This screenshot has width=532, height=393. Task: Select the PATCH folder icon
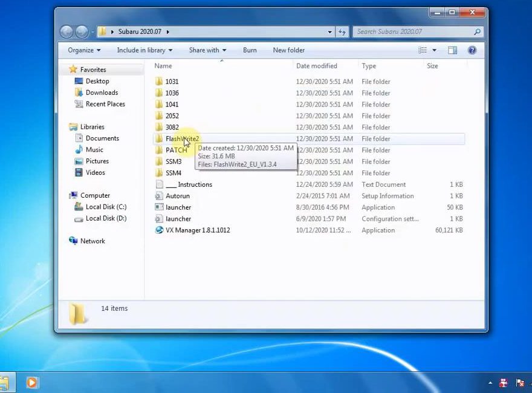(159, 150)
